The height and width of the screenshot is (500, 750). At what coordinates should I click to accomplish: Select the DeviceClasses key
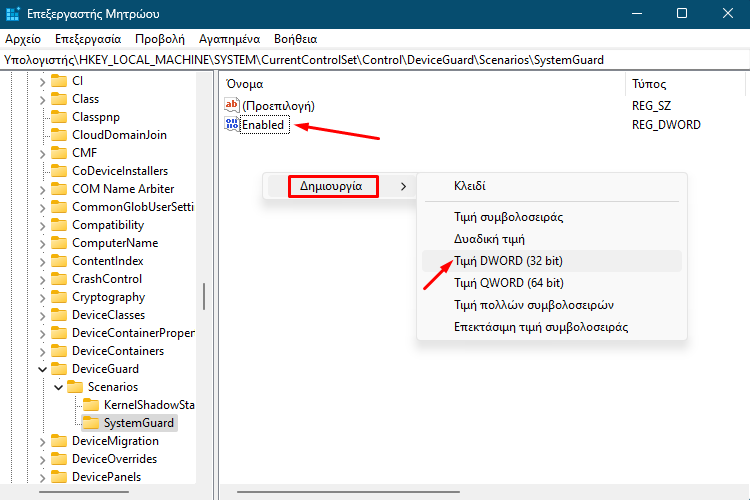(108, 315)
